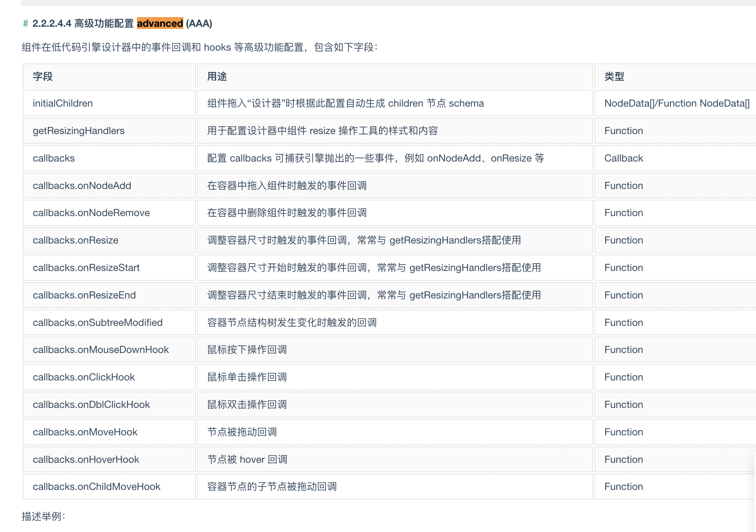Click the initialChildren row in the table
Screen dimensions: 756x532
(62, 103)
